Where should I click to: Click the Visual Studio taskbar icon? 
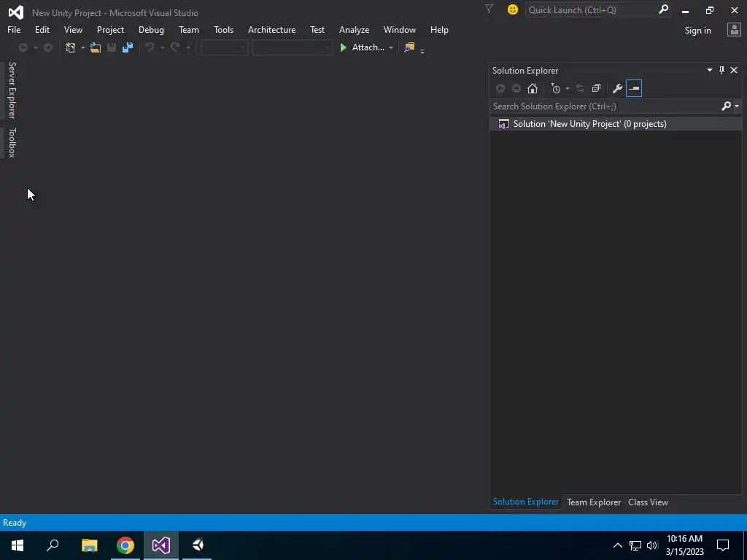[x=161, y=545]
